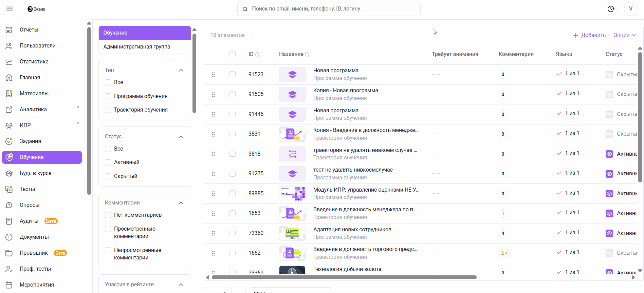Click Отчёты sidebar icon
The height and width of the screenshot is (293, 644).
pos(9,30)
